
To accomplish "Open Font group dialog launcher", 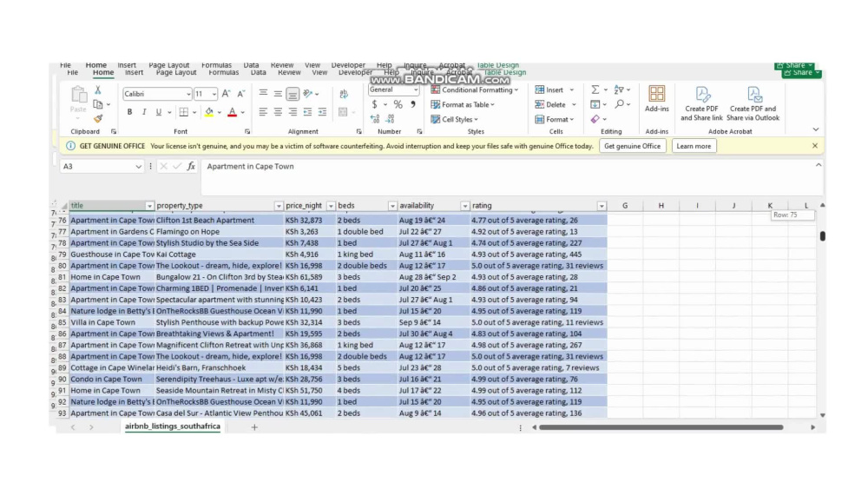I will 247,132.
